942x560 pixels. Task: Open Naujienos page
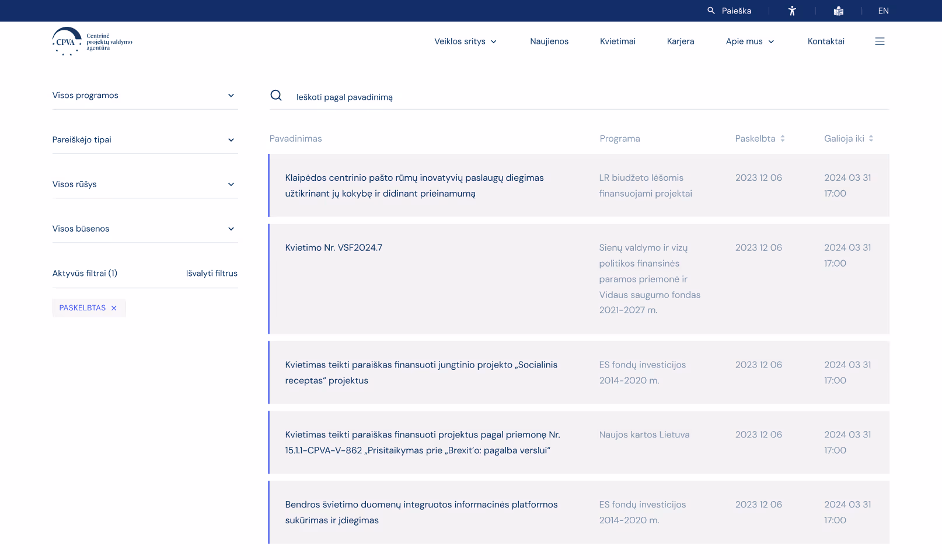(549, 41)
